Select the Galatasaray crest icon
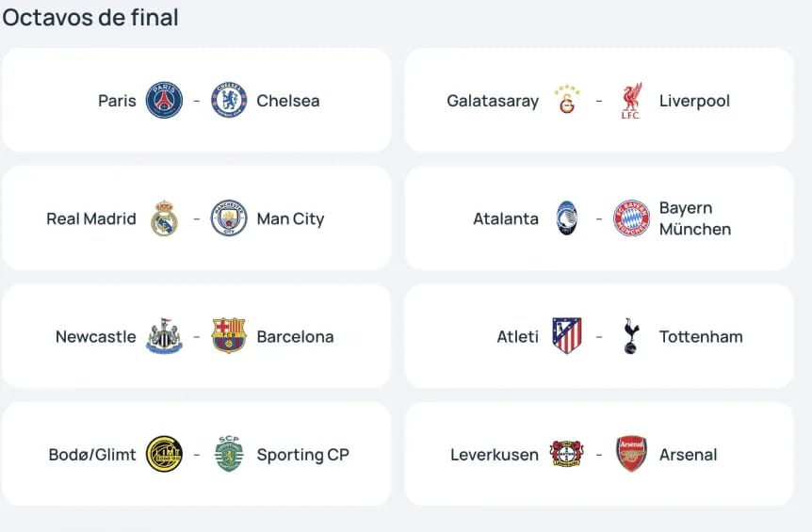The height and width of the screenshot is (532, 812). pyautogui.click(x=567, y=101)
